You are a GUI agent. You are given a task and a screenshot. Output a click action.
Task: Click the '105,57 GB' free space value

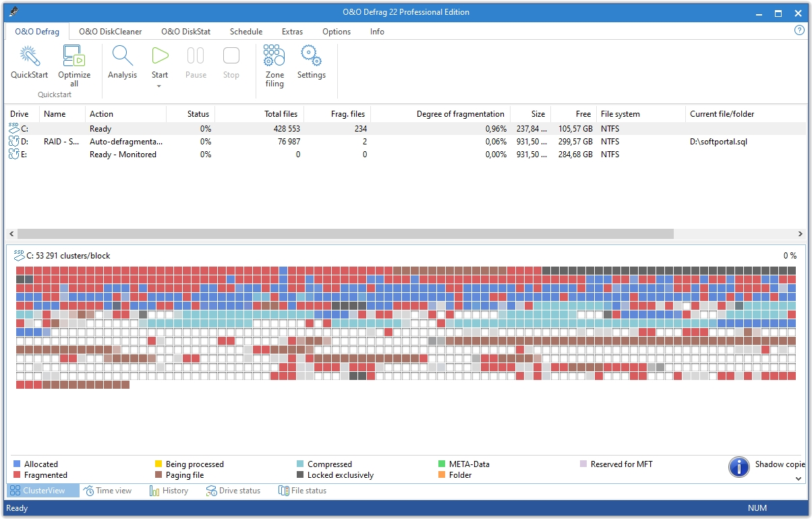point(575,129)
